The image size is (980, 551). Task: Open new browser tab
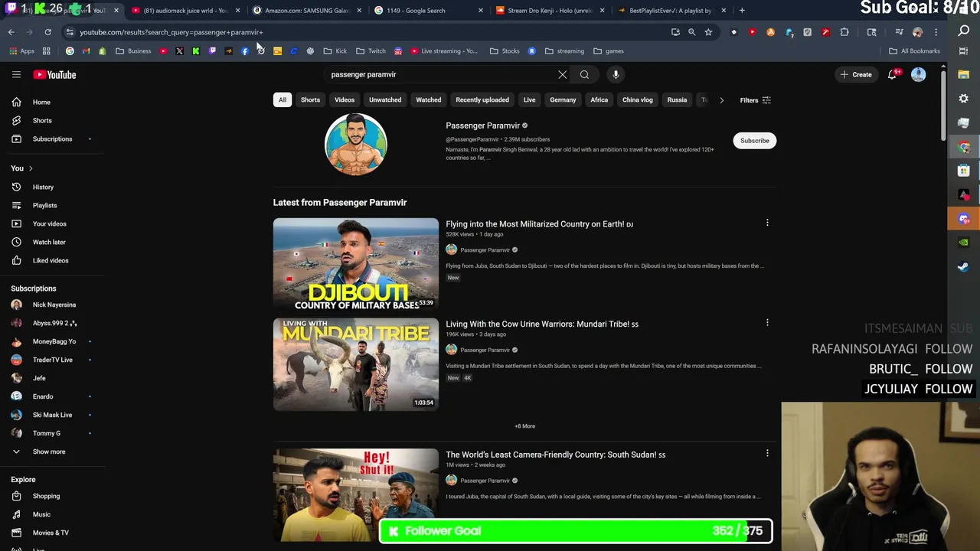pyautogui.click(x=742, y=11)
